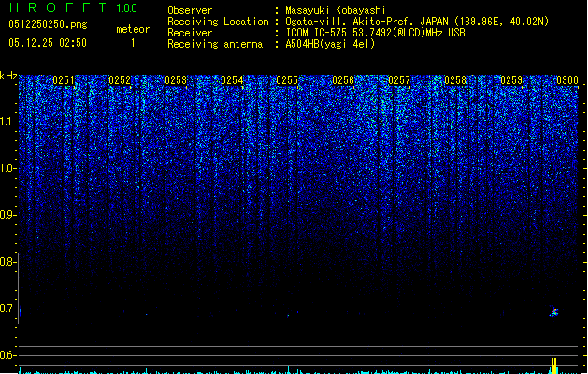Click the 0.9 kHz axis tick label
The width and height of the screenshot is (588, 374).
coord(7,215)
